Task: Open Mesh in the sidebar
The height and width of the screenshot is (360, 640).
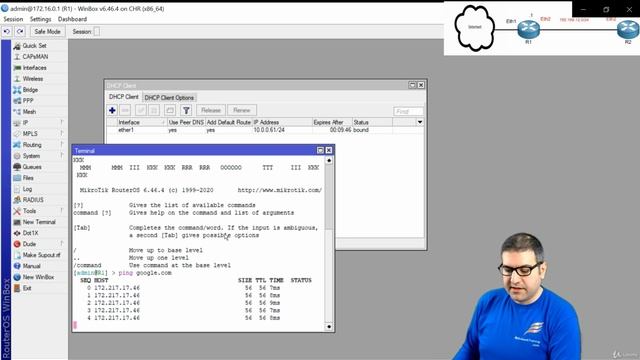Action: 29,112
